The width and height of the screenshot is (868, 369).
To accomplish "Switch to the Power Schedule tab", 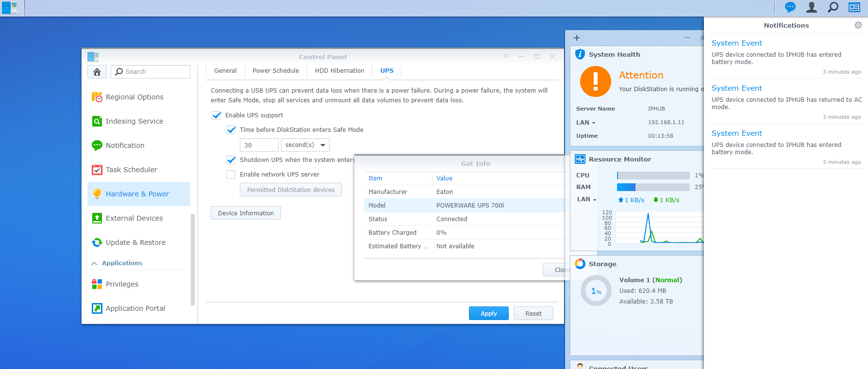I will 276,71.
